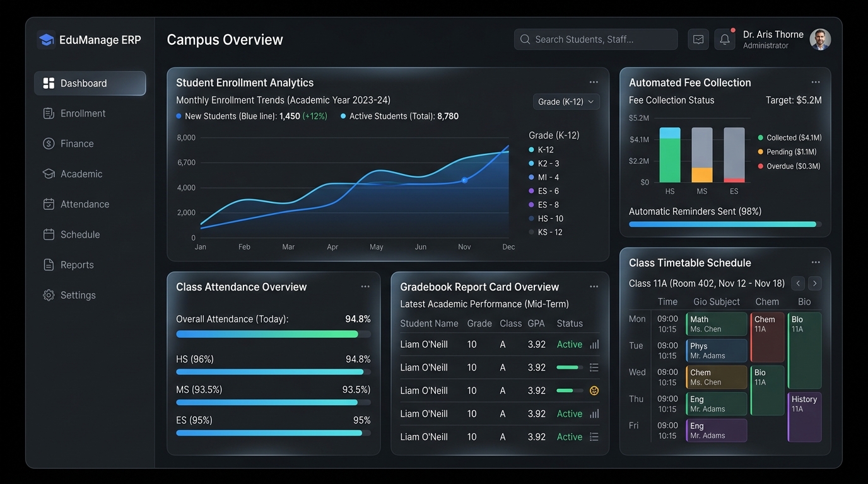The height and width of the screenshot is (484, 868).
Task: Click the ES (95%) attendance progress bar
Action: [273, 433]
